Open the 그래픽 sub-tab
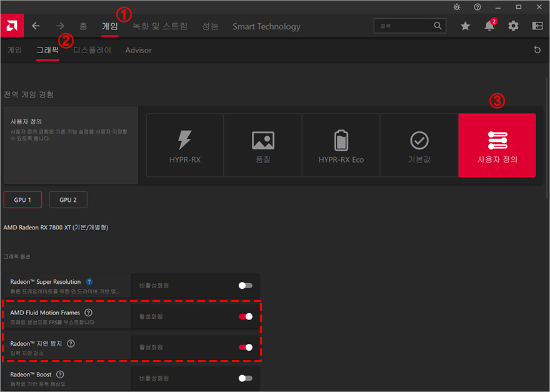 tap(47, 50)
